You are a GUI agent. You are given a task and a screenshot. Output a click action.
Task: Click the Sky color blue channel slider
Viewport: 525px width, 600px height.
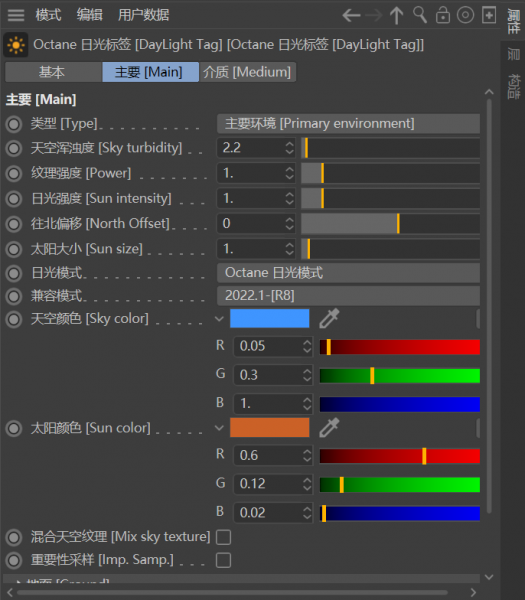[399, 404]
